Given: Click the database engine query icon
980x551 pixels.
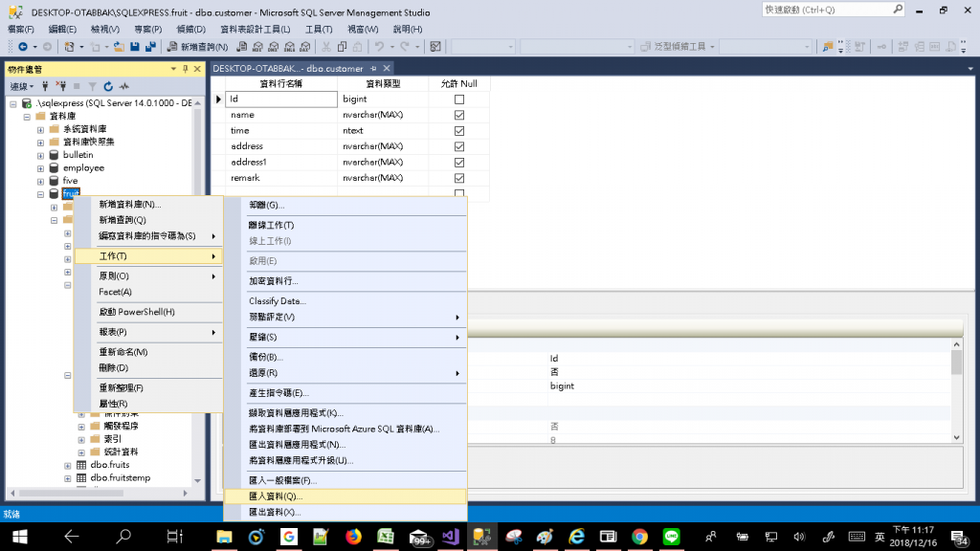Looking at the screenshot, I should pos(241,47).
